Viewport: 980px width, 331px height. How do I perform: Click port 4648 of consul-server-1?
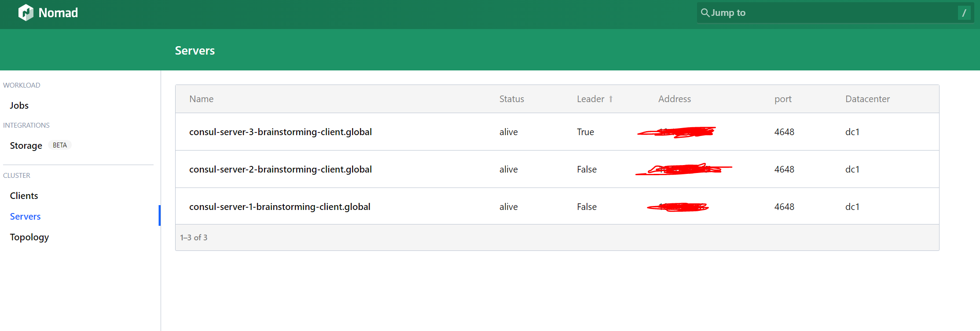point(784,207)
